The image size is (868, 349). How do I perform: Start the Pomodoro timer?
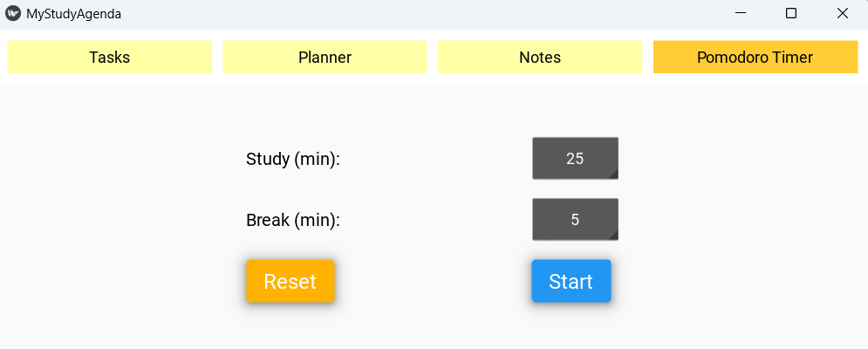(x=571, y=282)
